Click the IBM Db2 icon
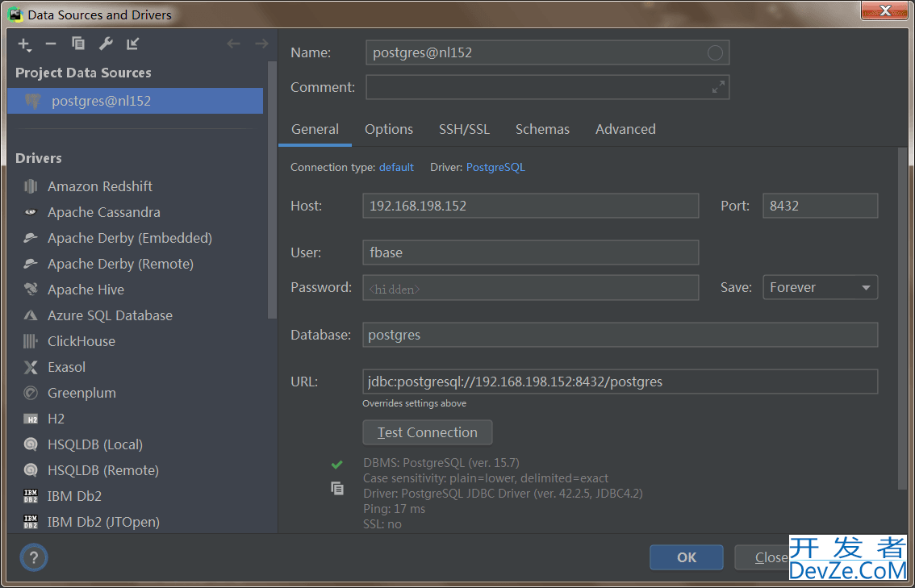 tap(31, 496)
